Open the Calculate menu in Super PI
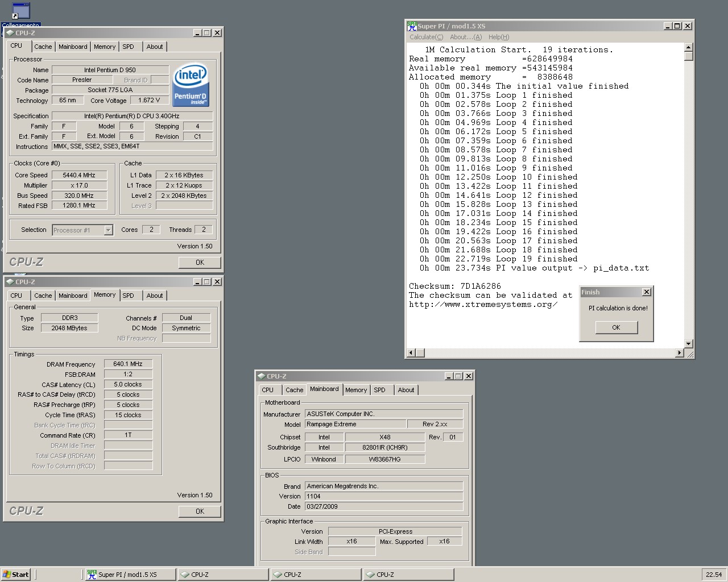The height and width of the screenshot is (582, 728). click(x=426, y=37)
